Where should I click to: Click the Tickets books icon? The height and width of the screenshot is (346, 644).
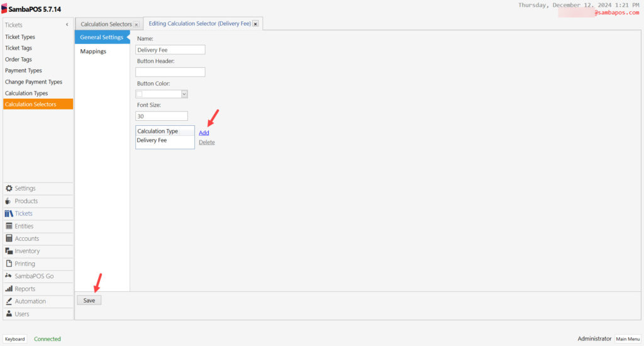coord(9,213)
